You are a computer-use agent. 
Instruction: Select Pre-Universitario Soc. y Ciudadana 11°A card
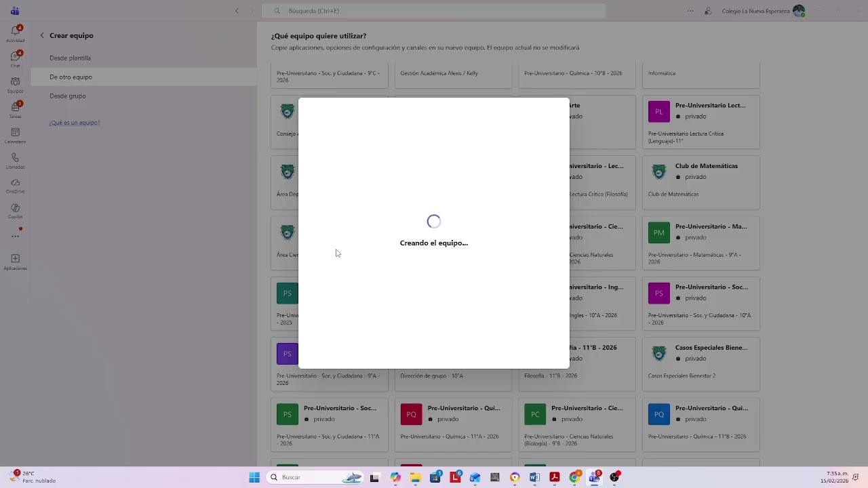click(330, 424)
